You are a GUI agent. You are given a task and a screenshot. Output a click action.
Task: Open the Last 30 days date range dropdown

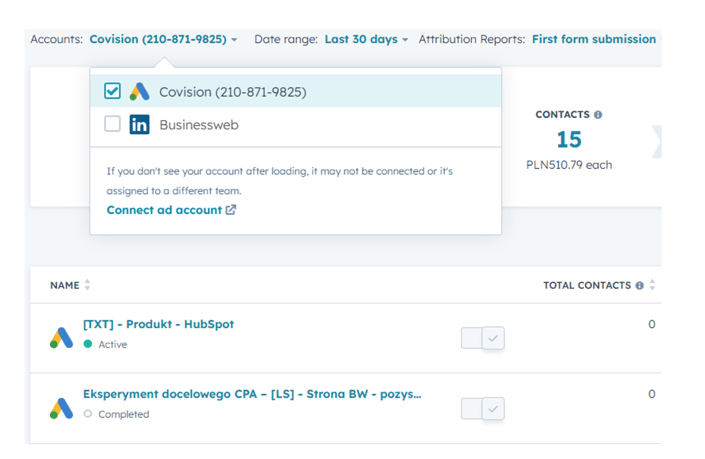[366, 39]
